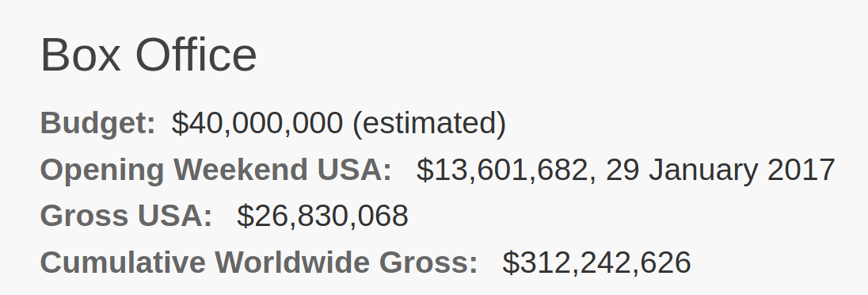Select the $26,830,068 gross amount

[323, 216]
